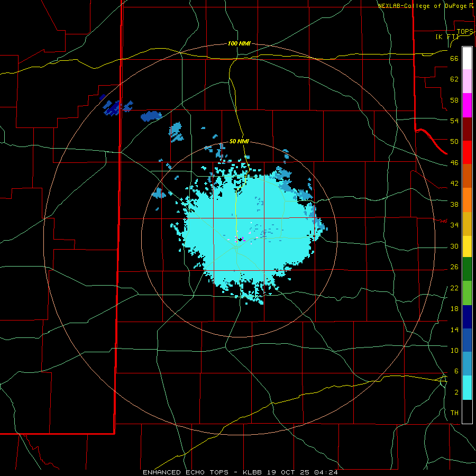Click the "18" legend value
Viewport: 476px width, 476px height.
pyautogui.click(x=454, y=309)
